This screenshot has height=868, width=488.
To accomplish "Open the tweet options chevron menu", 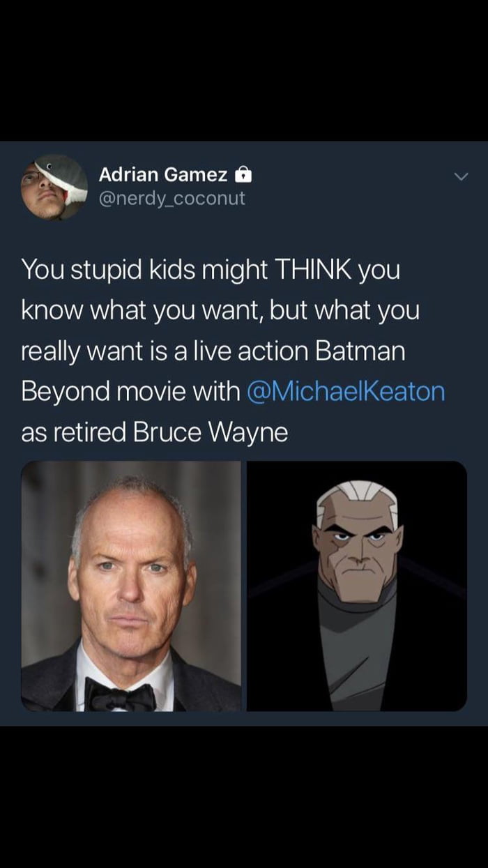I will 460,177.
